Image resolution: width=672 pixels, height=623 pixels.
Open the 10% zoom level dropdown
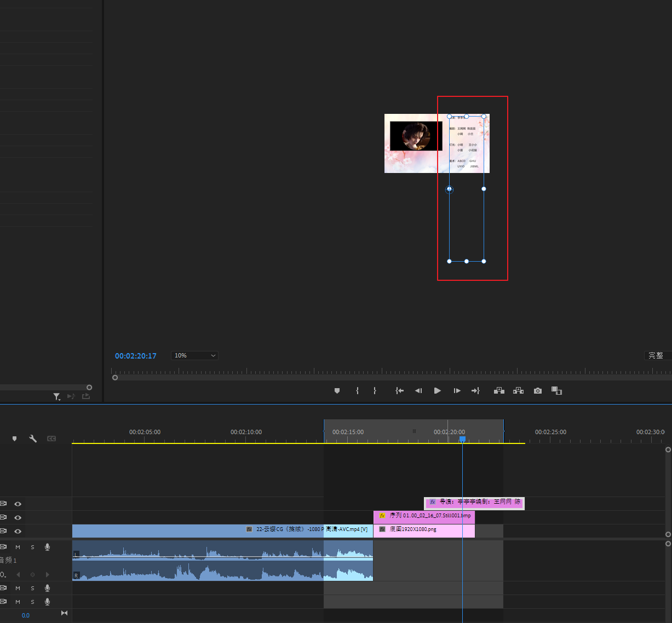coord(195,356)
